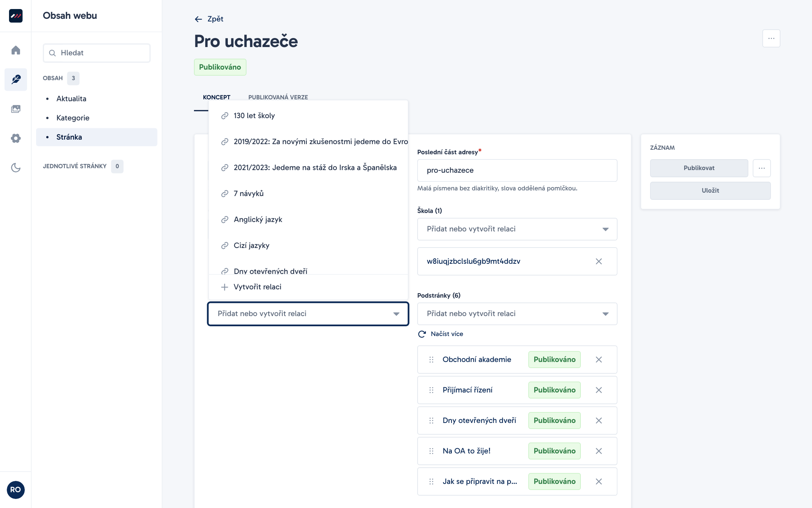Remove the w8iuqjzbclslu6gb9mt4ddzv school relation

(599, 261)
